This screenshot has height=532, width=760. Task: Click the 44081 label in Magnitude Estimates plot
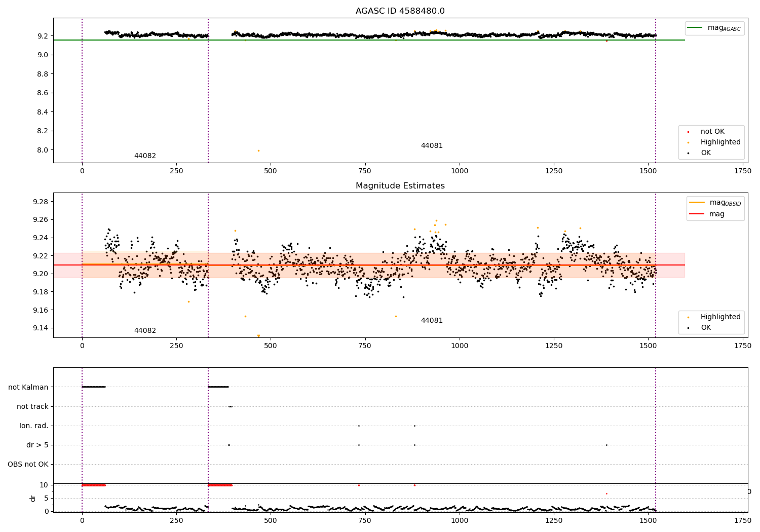coord(432,321)
